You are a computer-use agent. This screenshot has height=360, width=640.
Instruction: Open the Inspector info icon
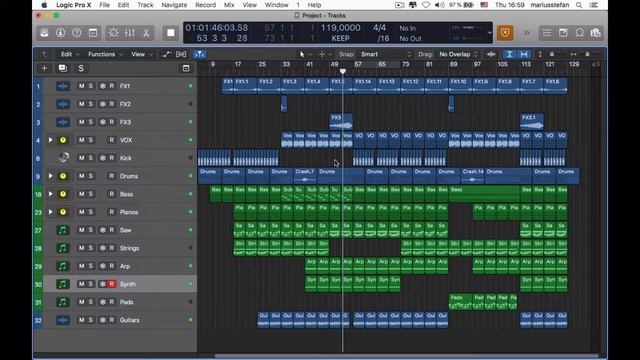click(x=60, y=33)
